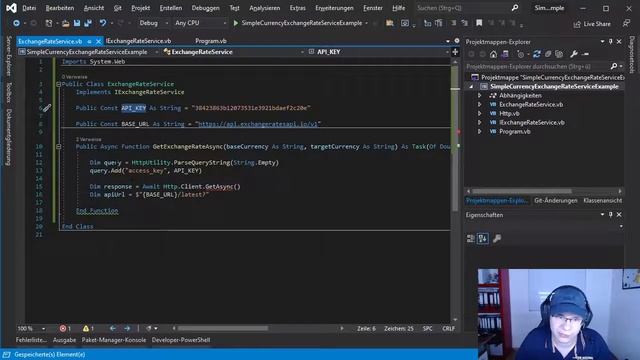Open the Debuggen menu
This screenshot has height=360, width=640.
[205, 8]
